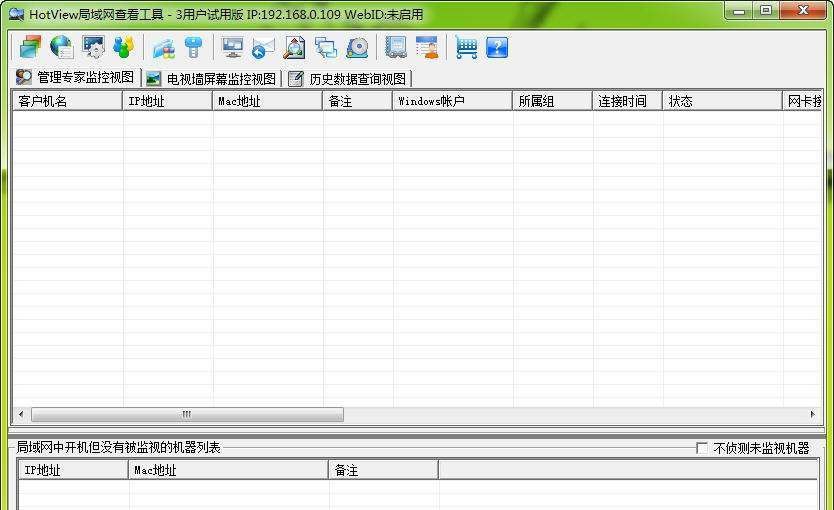The width and height of the screenshot is (834, 510).
Task: Click the envelope with reply arrow icon
Action: (x=263, y=48)
